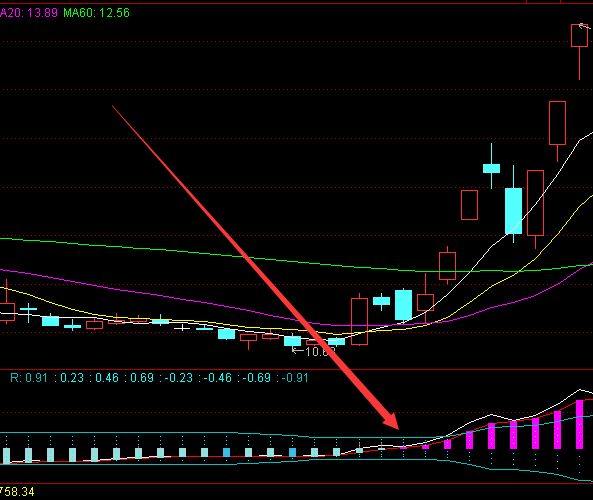
Task: Click the 758.34 value at bottom left
Action: click(x=17, y=492)
